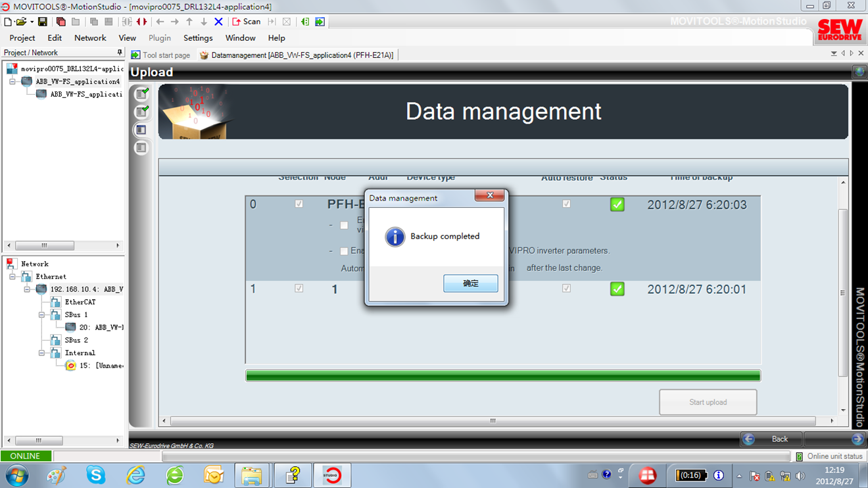The image size is (868, 488).
Task: Open project using the folder toolbar icon
Action: click(x=21, y=22)
